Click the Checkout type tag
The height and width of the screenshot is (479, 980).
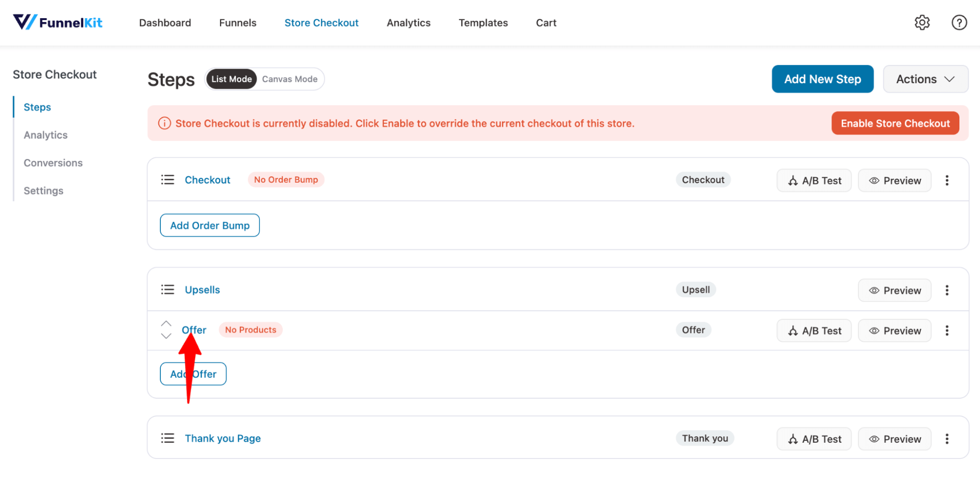click(703, 179)
